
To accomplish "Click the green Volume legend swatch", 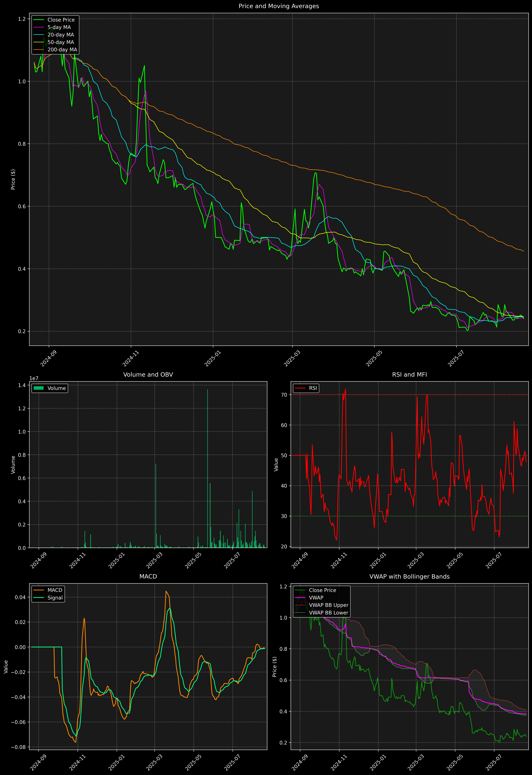I will (39, 388).
